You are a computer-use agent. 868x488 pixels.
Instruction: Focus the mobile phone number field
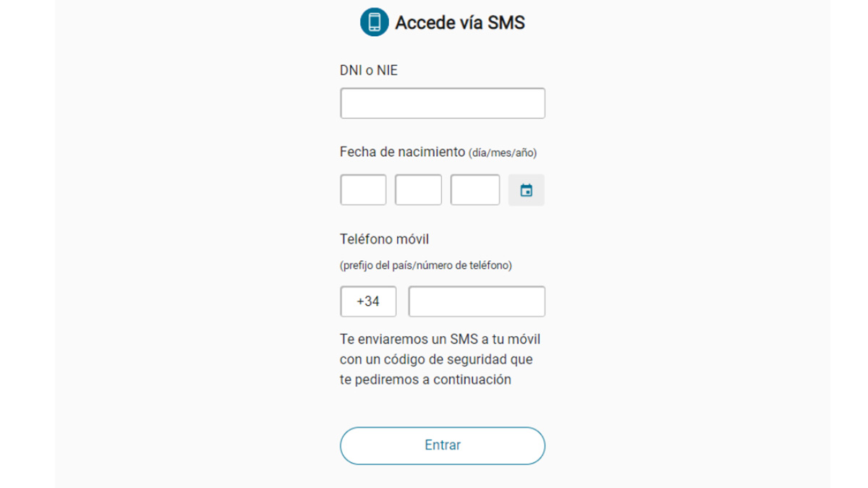477,301
